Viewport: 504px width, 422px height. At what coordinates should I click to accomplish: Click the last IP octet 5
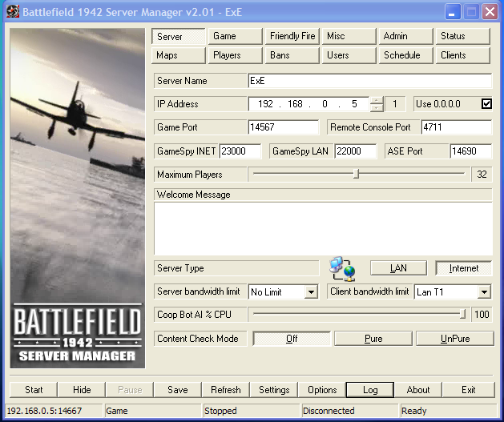pyautogui.click(x=354, y=104)
